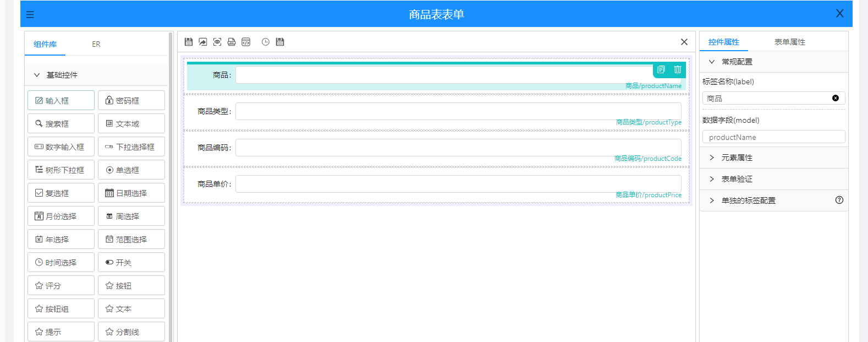
Task: Click the 商品类型 input field
Action: [458, 111]
